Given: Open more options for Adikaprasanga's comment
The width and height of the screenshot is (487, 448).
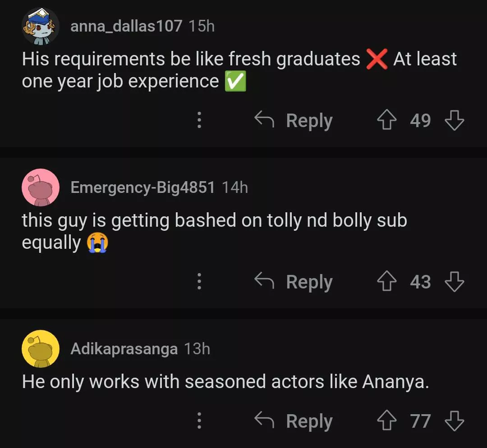Looking at the screenshot, I should [x=199, y=421].
